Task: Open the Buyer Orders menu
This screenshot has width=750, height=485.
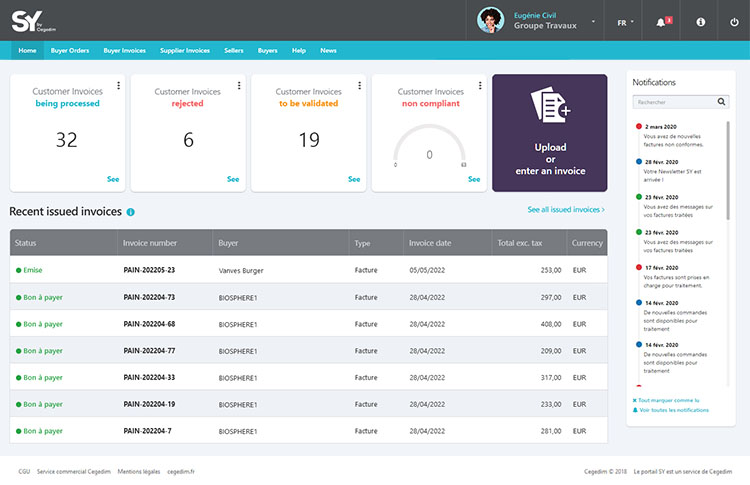Action: pos(70,50)
